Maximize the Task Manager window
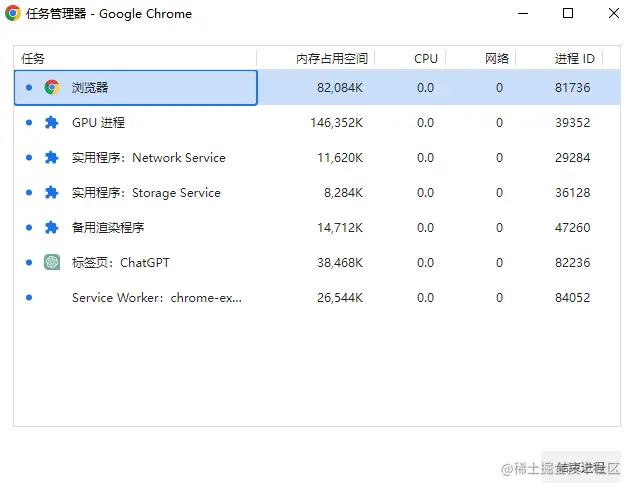The height and width of the screenshot is (491, 635). point(568,14)
